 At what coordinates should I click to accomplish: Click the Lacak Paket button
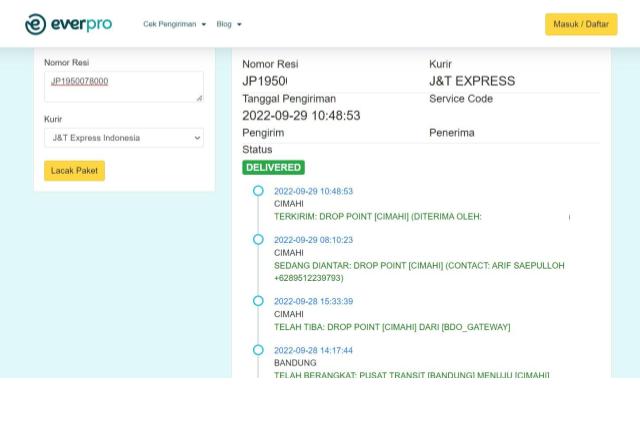(x=74, y=171)
